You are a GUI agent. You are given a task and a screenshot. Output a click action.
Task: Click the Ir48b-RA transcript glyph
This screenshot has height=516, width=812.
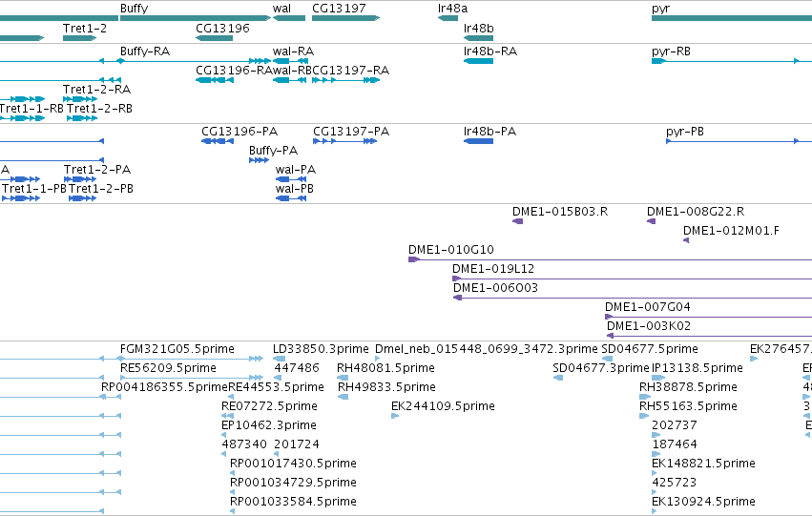coord(478,61)
